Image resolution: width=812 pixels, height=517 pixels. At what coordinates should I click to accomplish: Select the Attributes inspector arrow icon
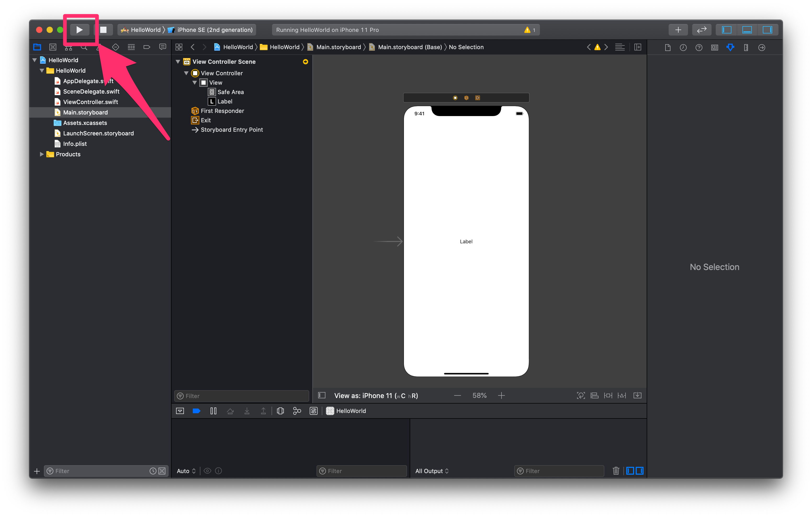click(x=730, y=47)
